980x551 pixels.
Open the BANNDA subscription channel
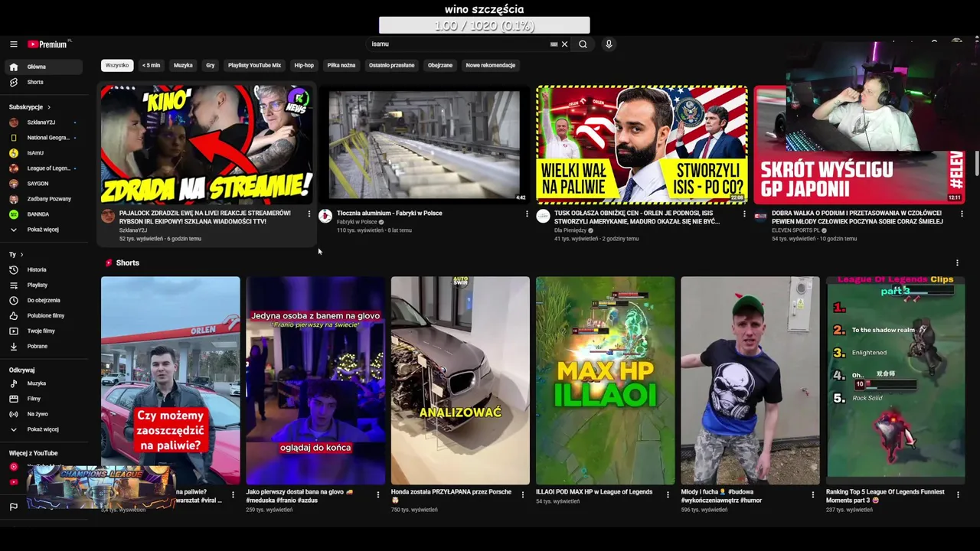click(44, 214)
